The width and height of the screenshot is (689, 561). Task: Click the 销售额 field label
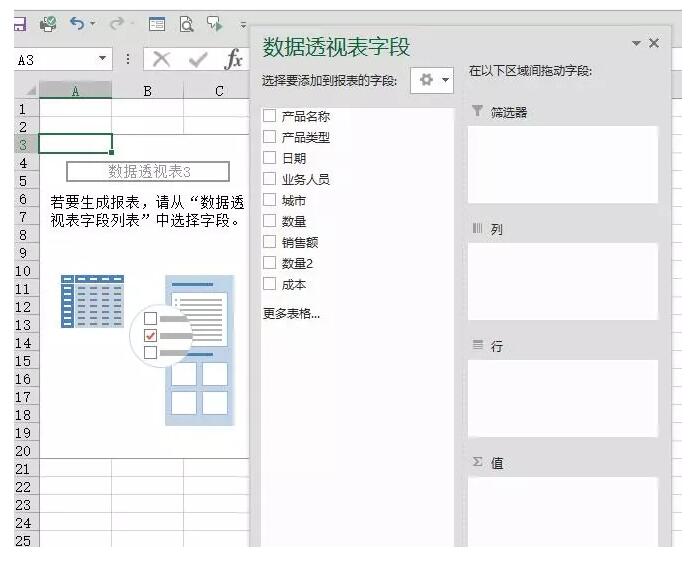[300, 242]
